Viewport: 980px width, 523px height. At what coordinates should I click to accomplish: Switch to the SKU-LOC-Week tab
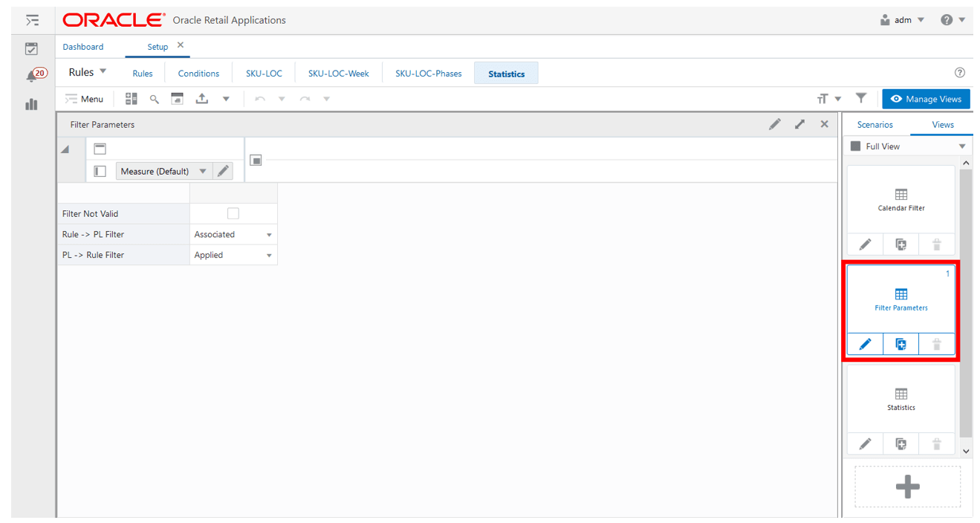338,73
